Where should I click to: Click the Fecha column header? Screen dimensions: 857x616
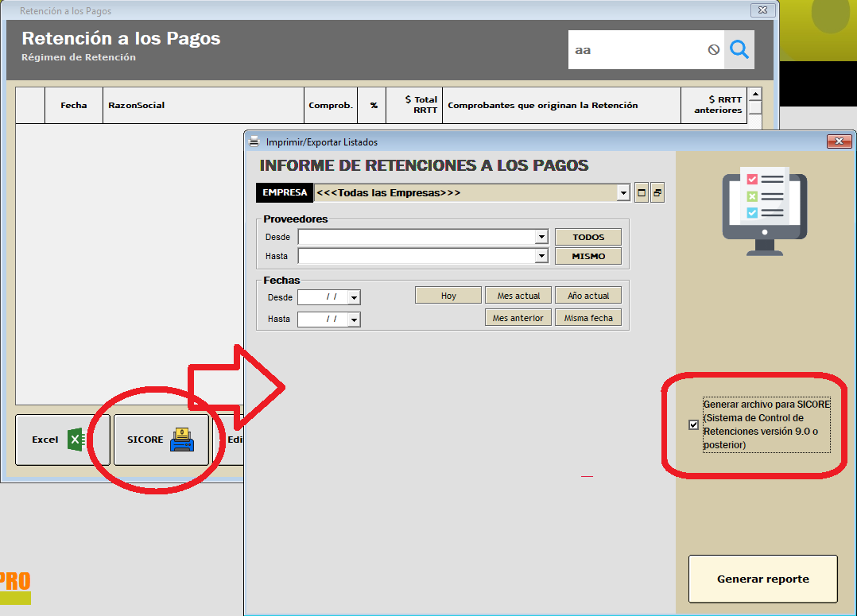click(74, 105)
